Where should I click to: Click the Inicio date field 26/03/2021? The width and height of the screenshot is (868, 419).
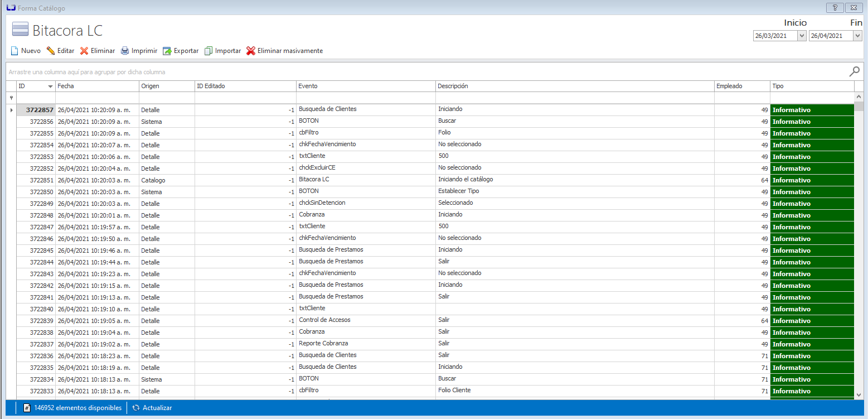775,36
